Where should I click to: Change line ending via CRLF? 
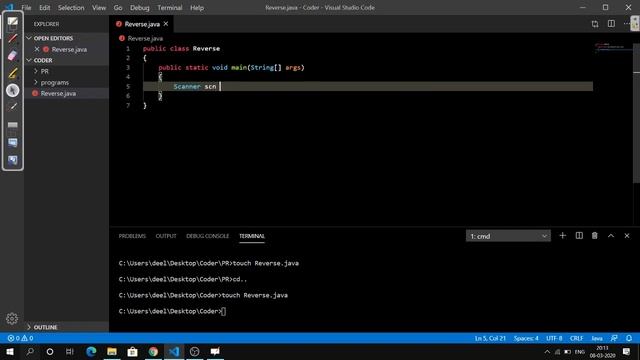tap(576, 338)
